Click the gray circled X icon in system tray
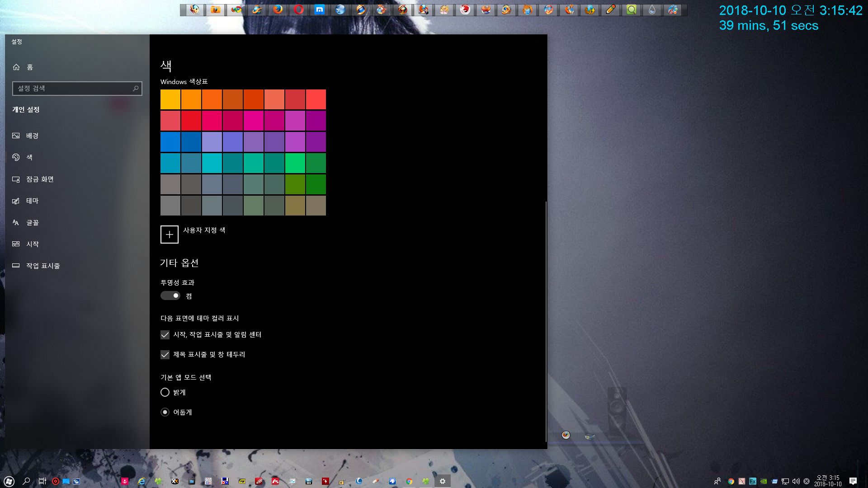Viewport: 868px width, 488px height. click(807, 481)
